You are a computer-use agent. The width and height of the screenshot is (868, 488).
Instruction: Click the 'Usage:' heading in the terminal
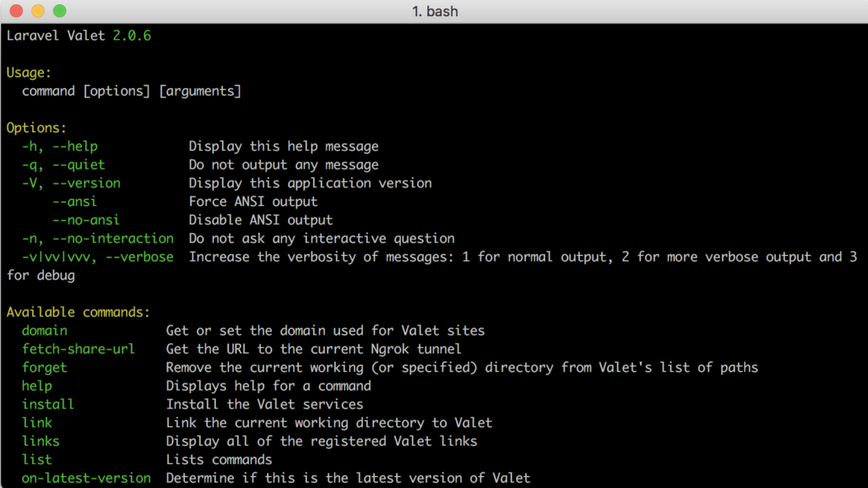tap(29, 72)
